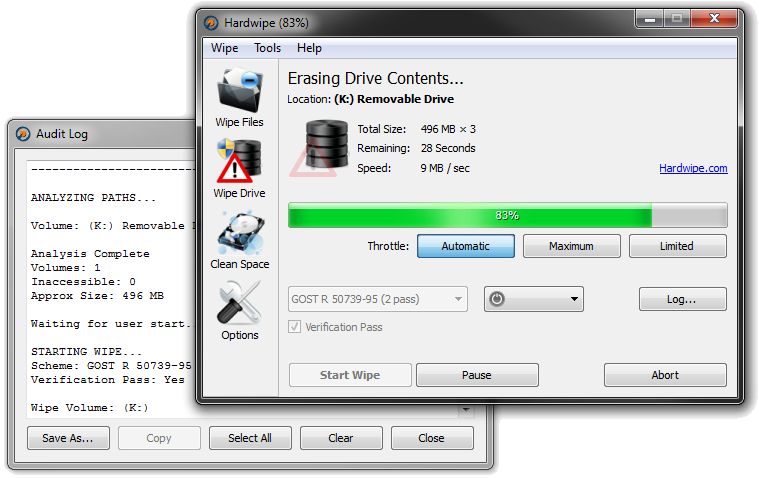Click 'Wipe Volume: (K:)' log line
759x478 pixels.
(x=90, y=408)
